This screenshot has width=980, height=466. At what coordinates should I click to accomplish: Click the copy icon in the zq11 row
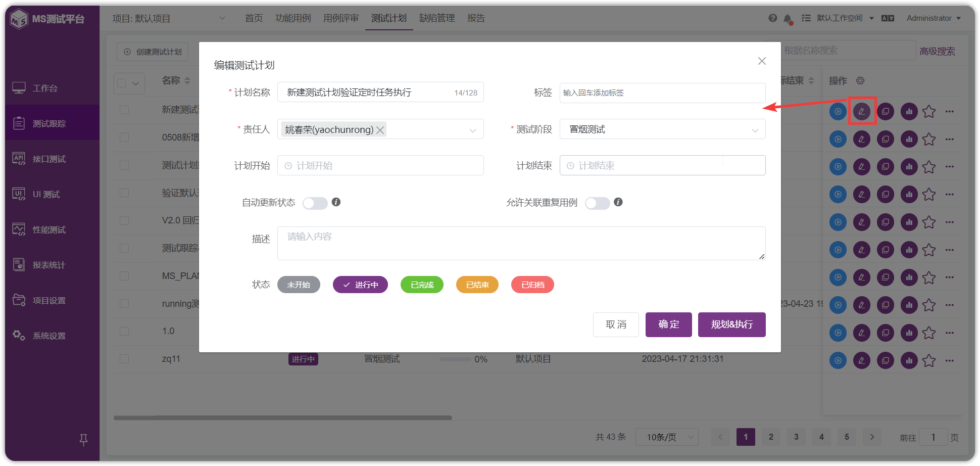(886, 360)
